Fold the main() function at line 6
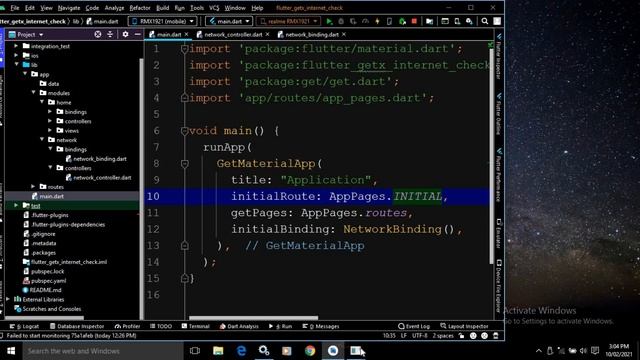 (x=184, y=131)
